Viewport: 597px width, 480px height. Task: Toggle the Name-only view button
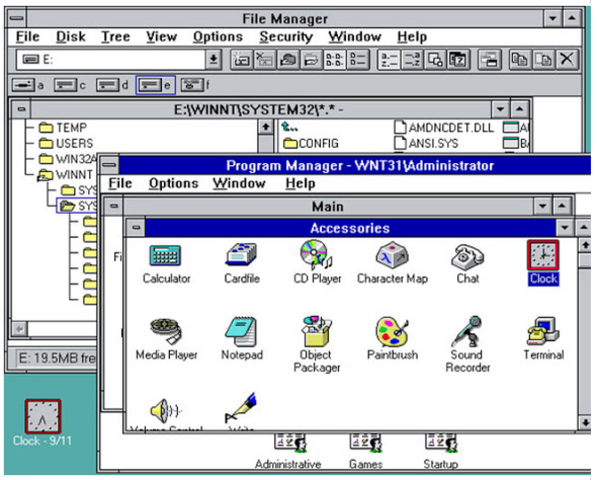click(335, 60)
